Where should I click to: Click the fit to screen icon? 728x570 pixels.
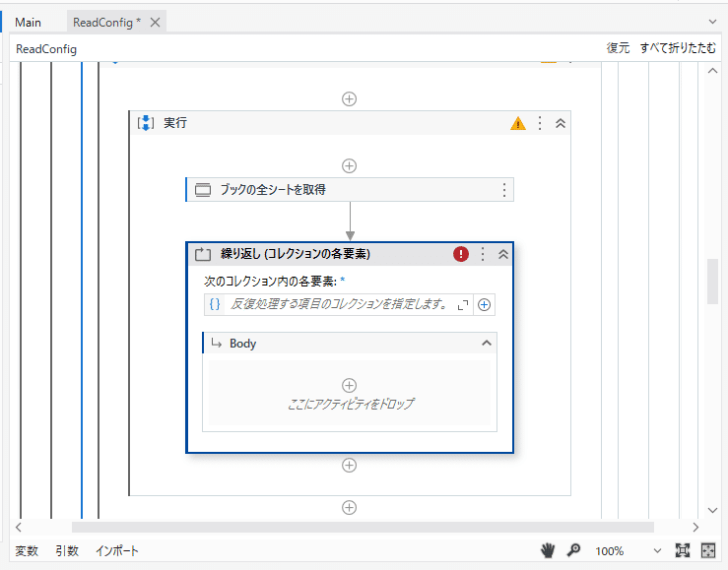[x=683, y=550]
